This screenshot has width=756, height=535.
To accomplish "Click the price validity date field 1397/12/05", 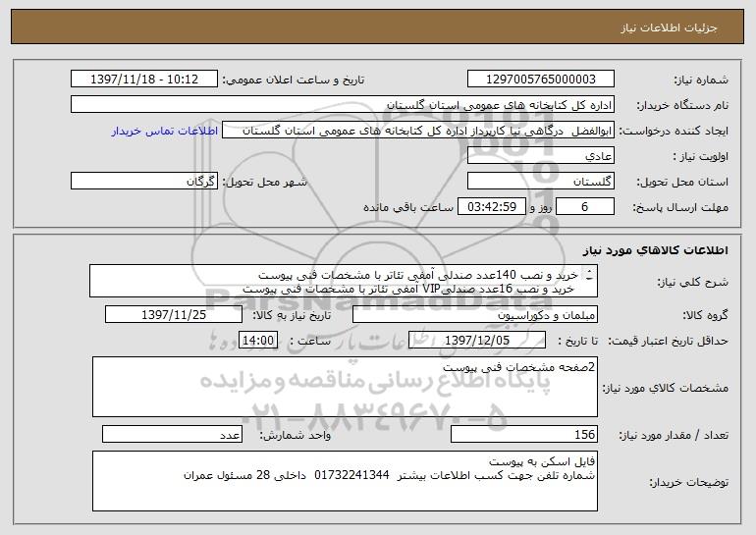I will (x=477, y=341).
